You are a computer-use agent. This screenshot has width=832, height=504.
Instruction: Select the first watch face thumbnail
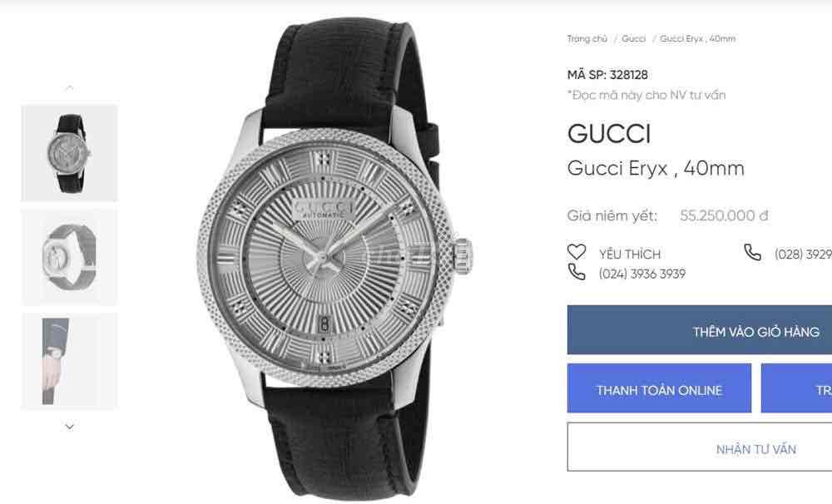[x=68, y=155]
